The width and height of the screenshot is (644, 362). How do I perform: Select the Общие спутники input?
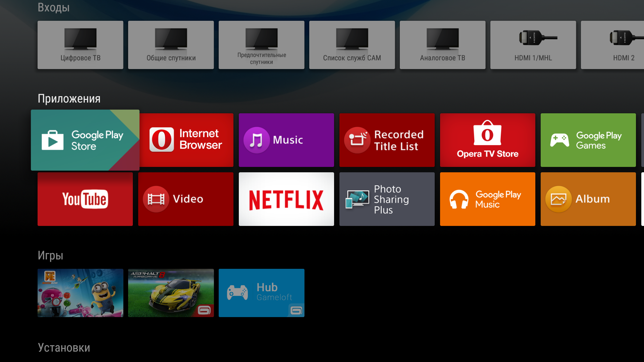coord(171,45)
